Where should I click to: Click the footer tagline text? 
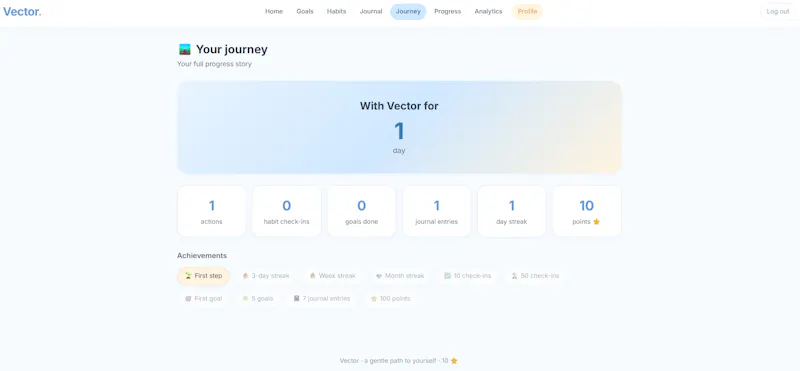[x=394, y=361]
